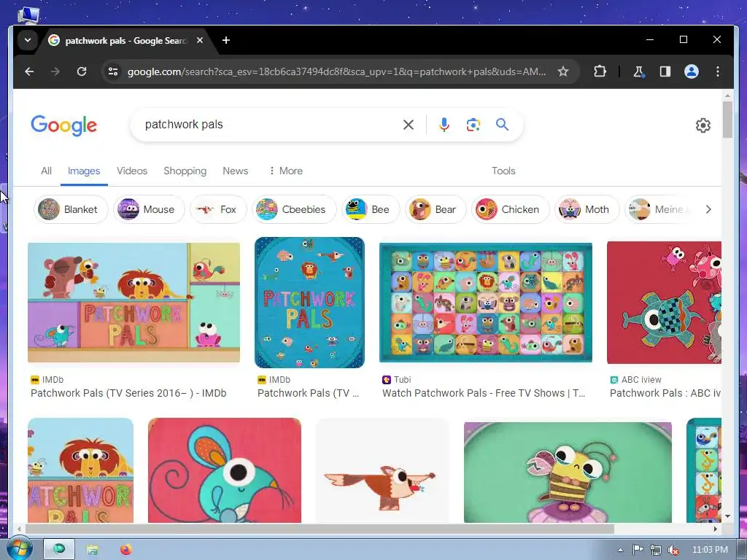Expand the More search options menu
Viewport: 747px width, 560px height.
[285, 171]
